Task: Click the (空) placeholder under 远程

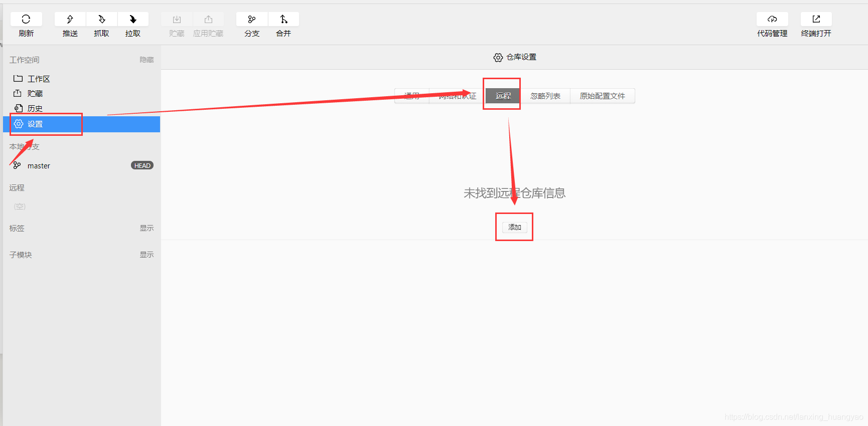Action: tap(20, 206)
